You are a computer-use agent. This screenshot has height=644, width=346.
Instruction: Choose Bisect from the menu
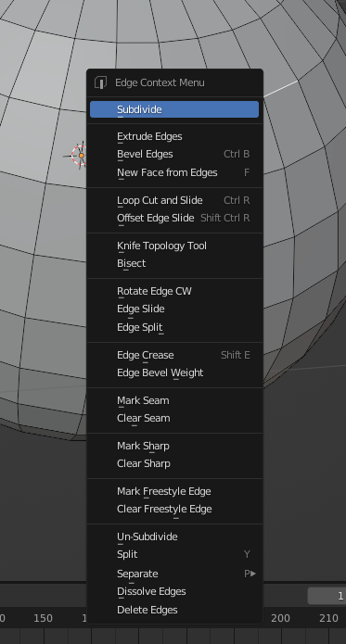pos(174,264)
